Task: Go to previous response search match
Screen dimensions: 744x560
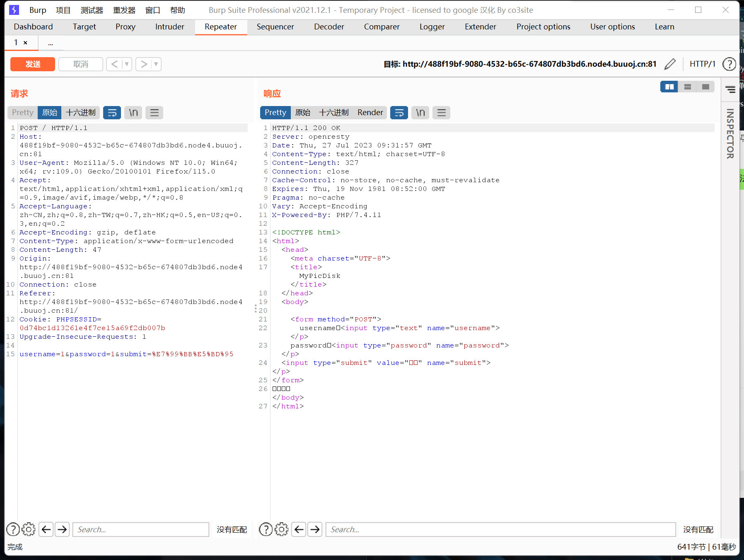Action: click(299, 529)
